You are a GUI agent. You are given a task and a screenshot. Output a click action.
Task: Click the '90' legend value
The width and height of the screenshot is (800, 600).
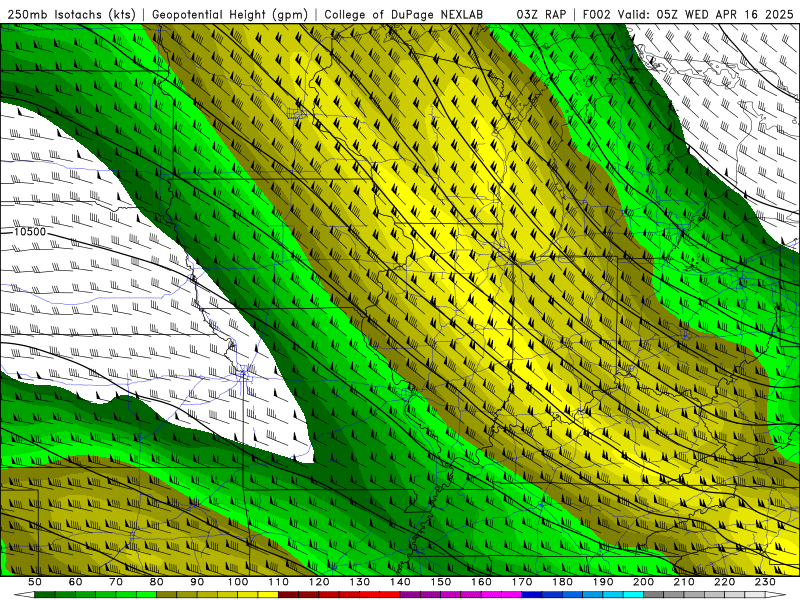[x=197, y=582]
